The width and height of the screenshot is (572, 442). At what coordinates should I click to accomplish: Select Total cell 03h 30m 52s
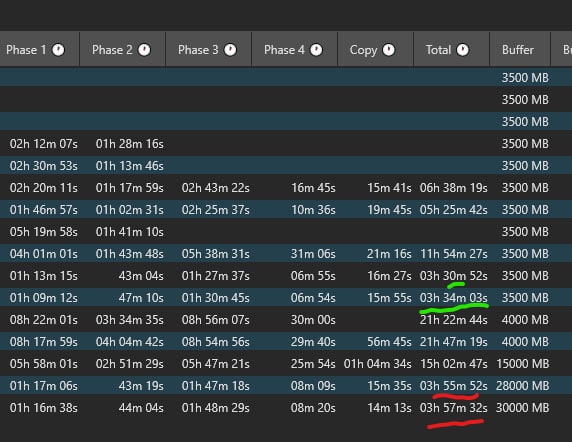pos(453,276)
